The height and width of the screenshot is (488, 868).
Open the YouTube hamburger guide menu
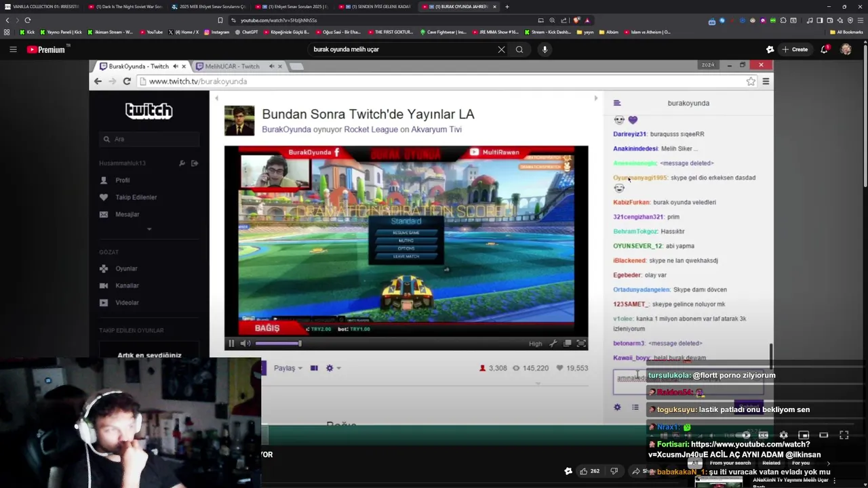pyautogui.click(x=13, y=49)
